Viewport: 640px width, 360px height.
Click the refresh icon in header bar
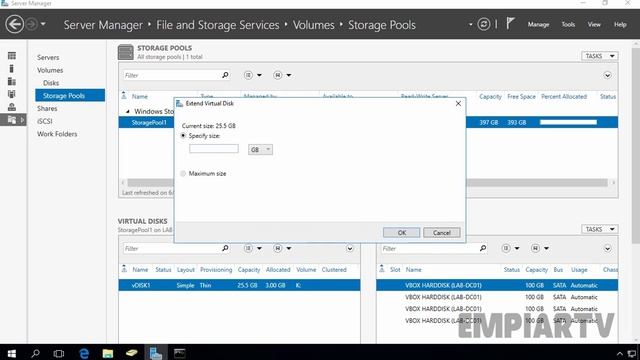pos(484,24)
